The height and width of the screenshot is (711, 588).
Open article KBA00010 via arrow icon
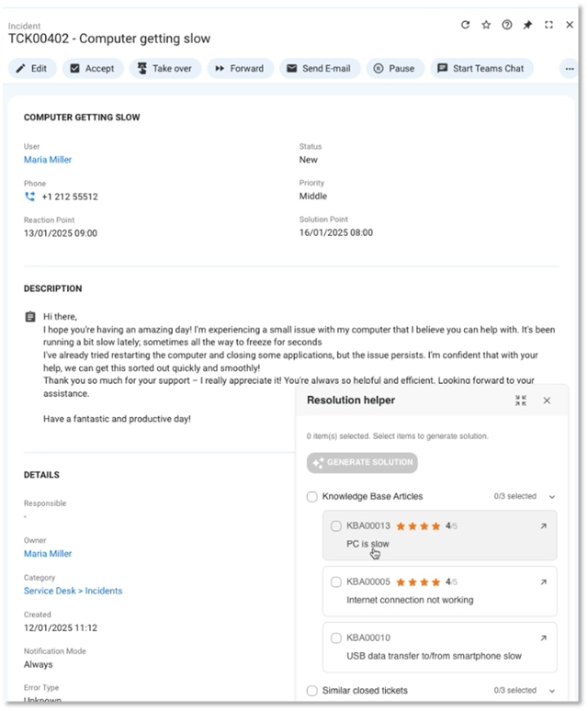coord(543,638)
